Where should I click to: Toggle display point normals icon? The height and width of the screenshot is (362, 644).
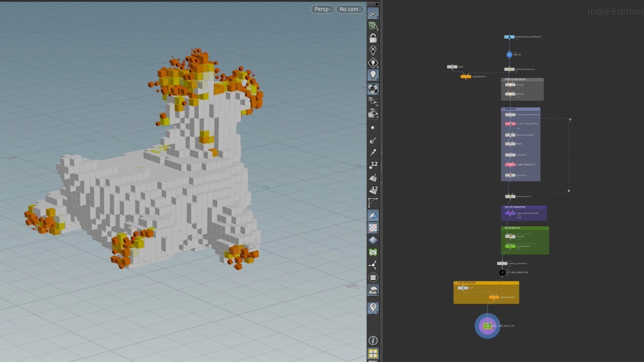(373, 140)
